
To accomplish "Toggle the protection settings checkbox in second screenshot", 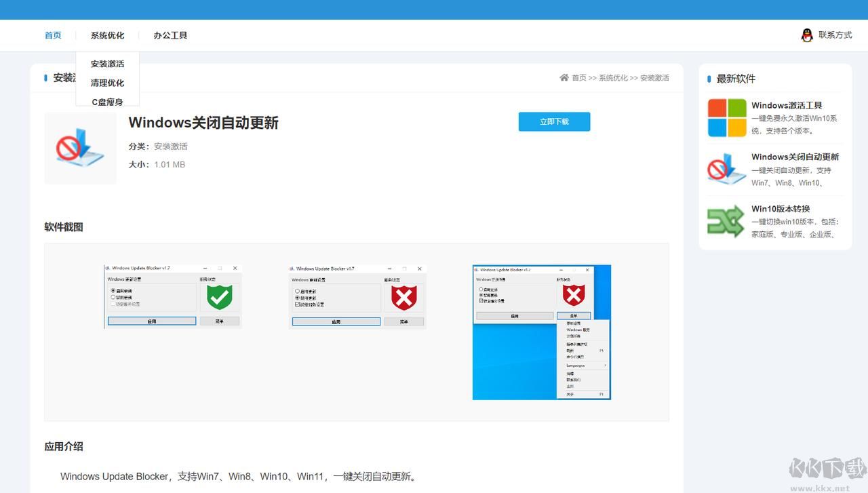I will click(x=297, y=304).
